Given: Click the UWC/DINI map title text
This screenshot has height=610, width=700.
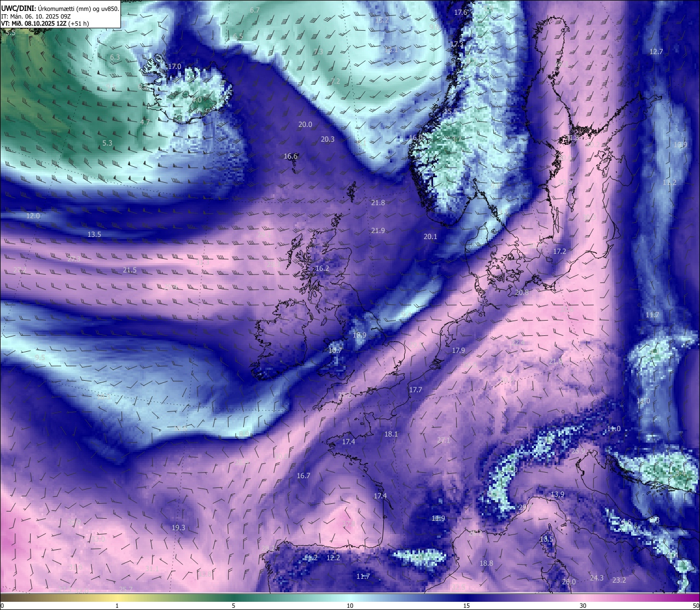Looking at the screenshot, I should pyautogui.click(x=60, y=8).
